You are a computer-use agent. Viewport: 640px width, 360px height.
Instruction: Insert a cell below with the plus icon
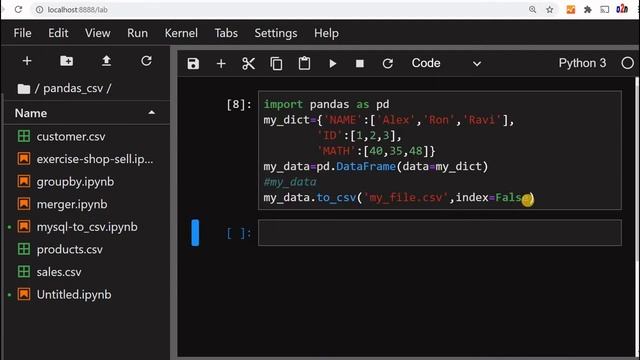point(221,64)
